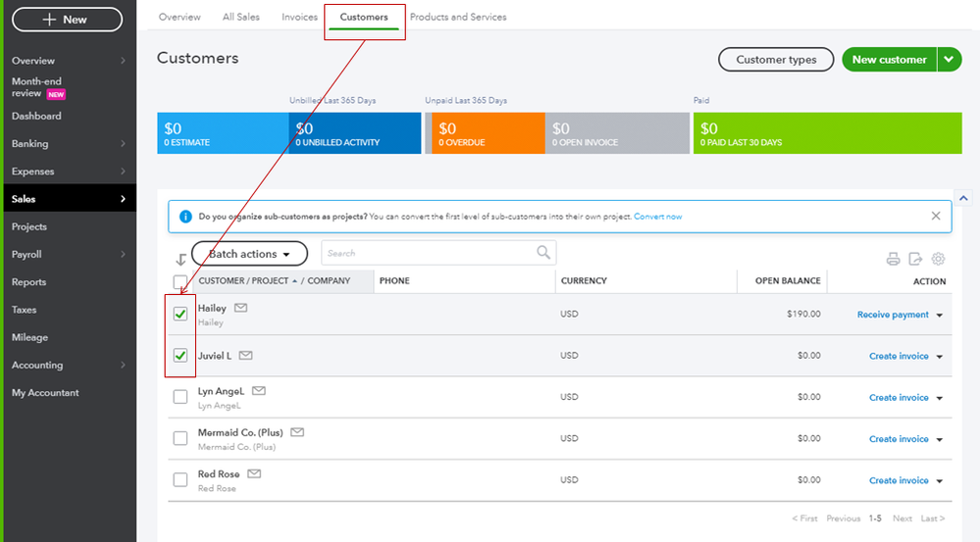
Task: Open Lyn AngeL's action dropdown arrow
Action: 940,398
